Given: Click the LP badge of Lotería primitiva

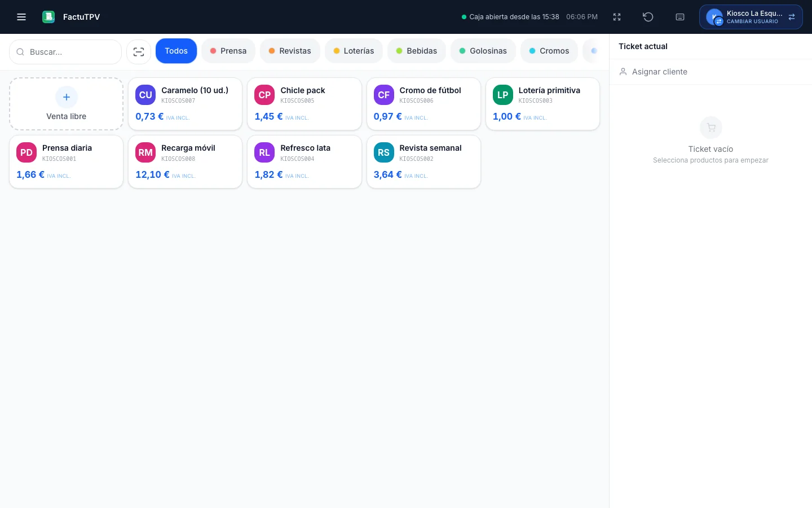Looking at the screenshot, I should pos(503,95).
